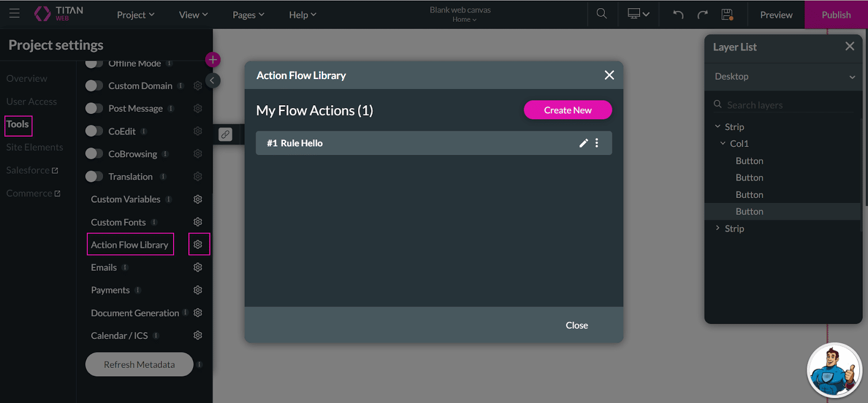Click the redo arrow icon
868x403 pixels.
703,15
